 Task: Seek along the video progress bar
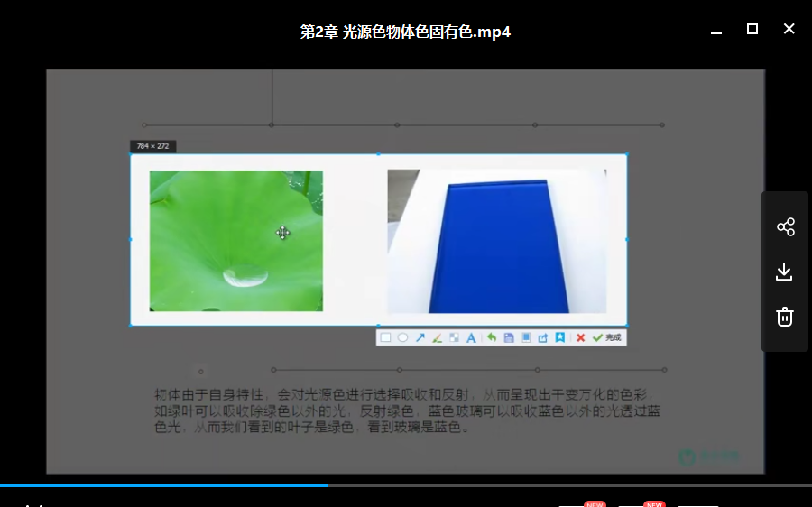tap(406, 485)
